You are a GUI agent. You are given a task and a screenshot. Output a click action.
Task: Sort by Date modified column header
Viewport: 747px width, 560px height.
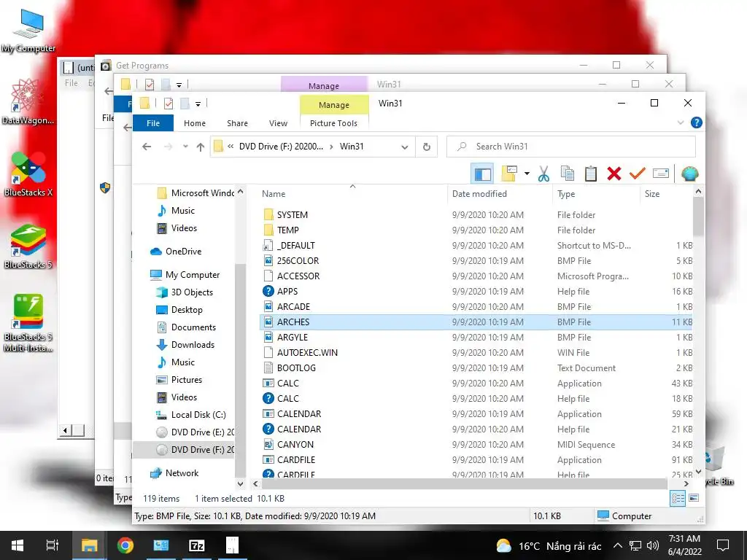pos(479,194)
